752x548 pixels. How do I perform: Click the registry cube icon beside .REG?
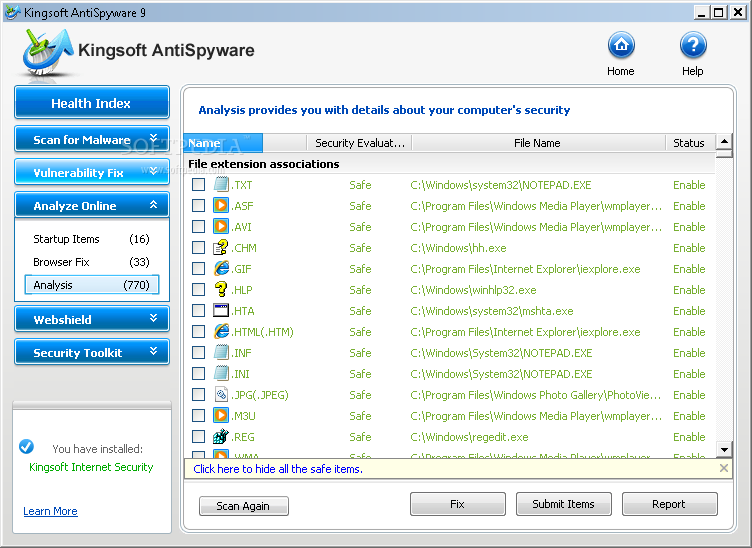pos(221,436)
